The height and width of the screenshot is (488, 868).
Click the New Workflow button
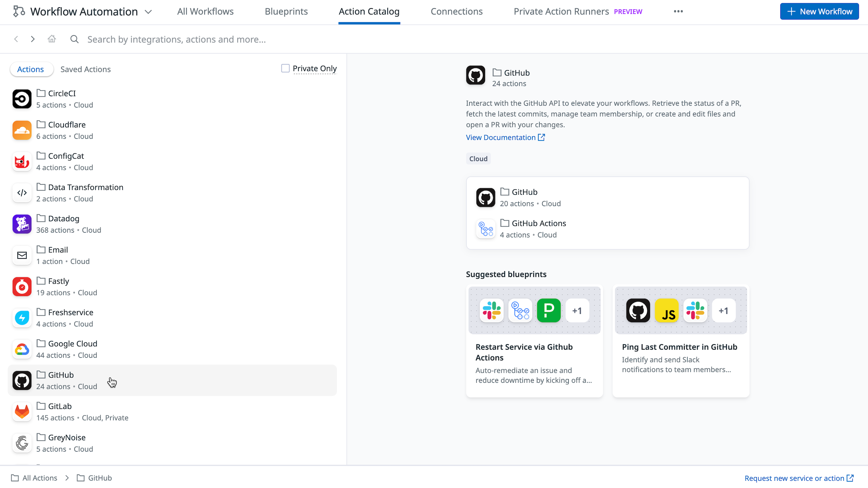click(x=819, y=11)
